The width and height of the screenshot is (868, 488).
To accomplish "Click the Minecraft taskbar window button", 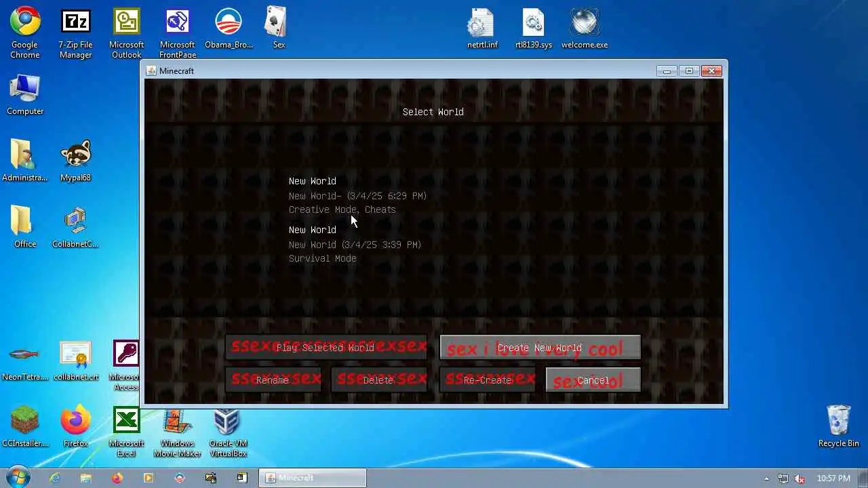I will tap(313, 478).
